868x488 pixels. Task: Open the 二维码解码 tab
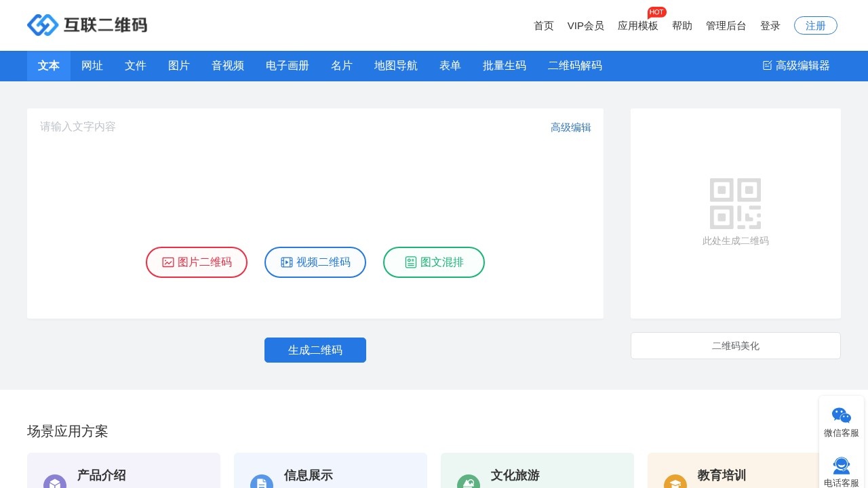[575, 66]
